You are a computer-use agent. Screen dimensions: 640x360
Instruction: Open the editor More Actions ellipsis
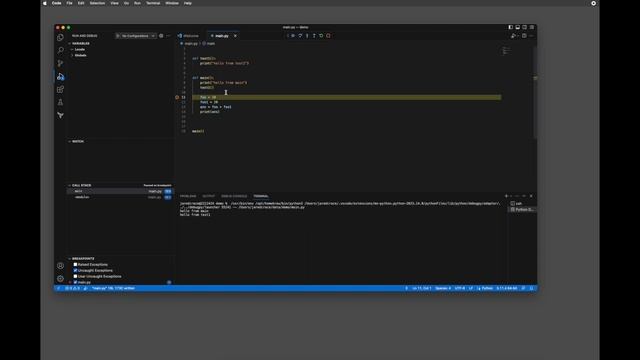[531, 36]
